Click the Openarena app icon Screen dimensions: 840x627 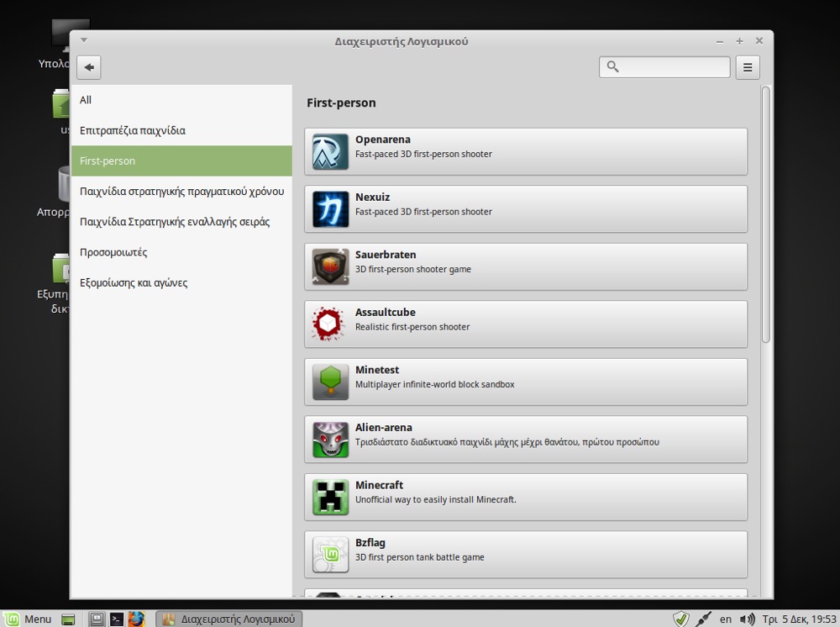330,151
